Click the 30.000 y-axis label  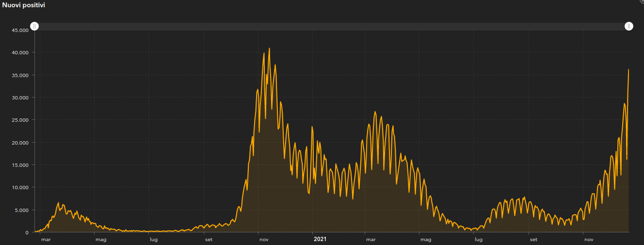coord(20,98)
